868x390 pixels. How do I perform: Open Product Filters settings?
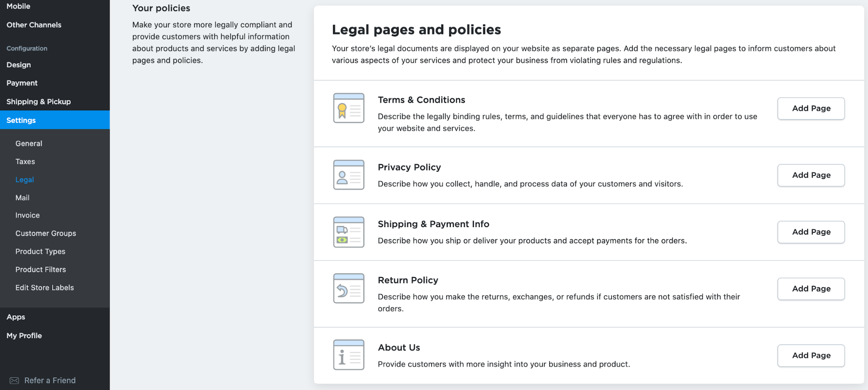tap(41, 270)
